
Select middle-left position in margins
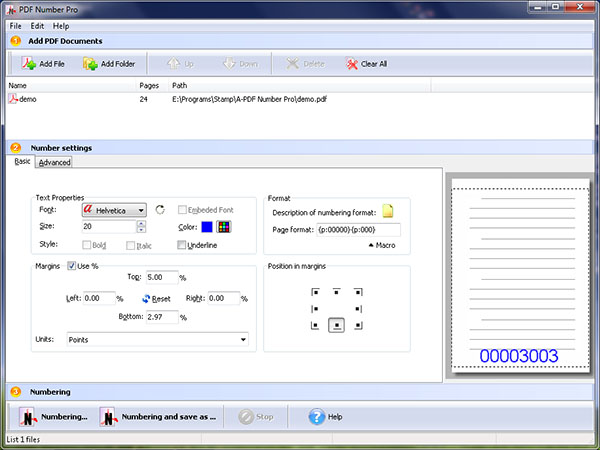[315, 309]
